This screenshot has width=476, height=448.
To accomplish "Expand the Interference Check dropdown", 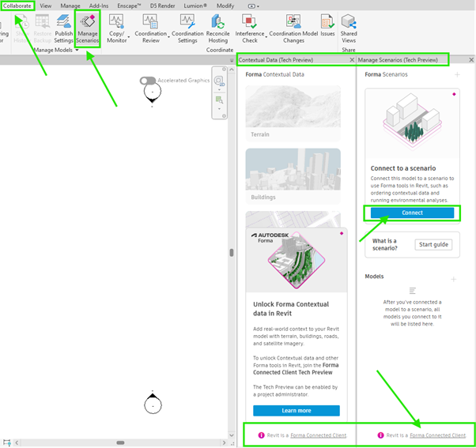I will pyautogui.click(x=266, y=37).
